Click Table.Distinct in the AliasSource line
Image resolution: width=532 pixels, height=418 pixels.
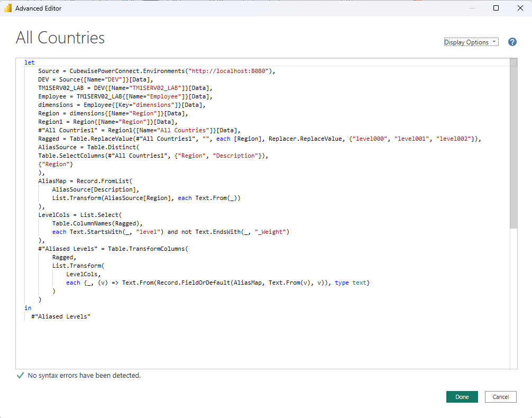tap(112, 147)
